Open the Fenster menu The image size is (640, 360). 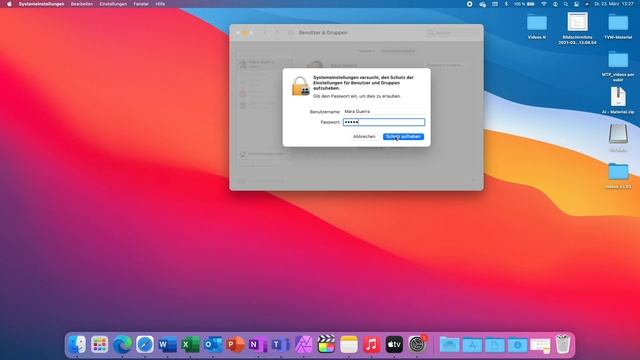[x=141, y=4]
